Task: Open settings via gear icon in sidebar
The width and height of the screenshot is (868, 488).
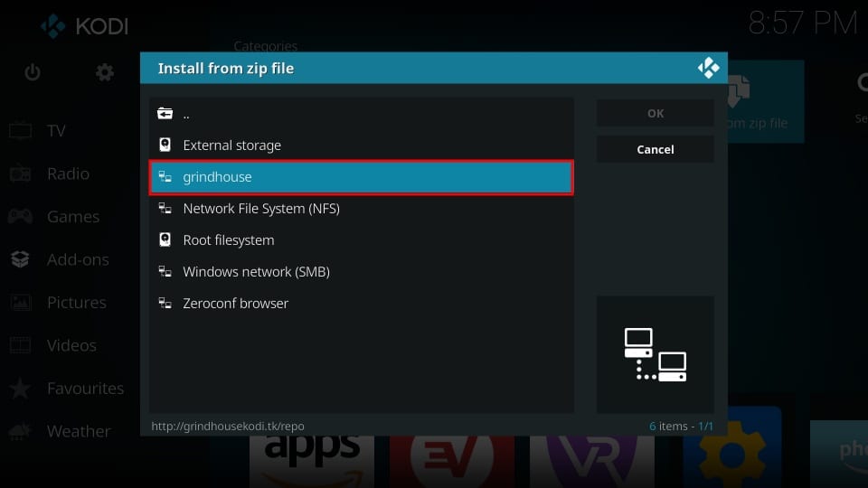Action: click(105, 72)
